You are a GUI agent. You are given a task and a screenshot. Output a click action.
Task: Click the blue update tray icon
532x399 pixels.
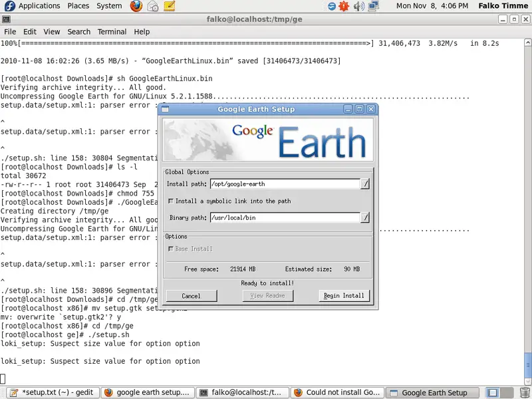pos(331,6)
